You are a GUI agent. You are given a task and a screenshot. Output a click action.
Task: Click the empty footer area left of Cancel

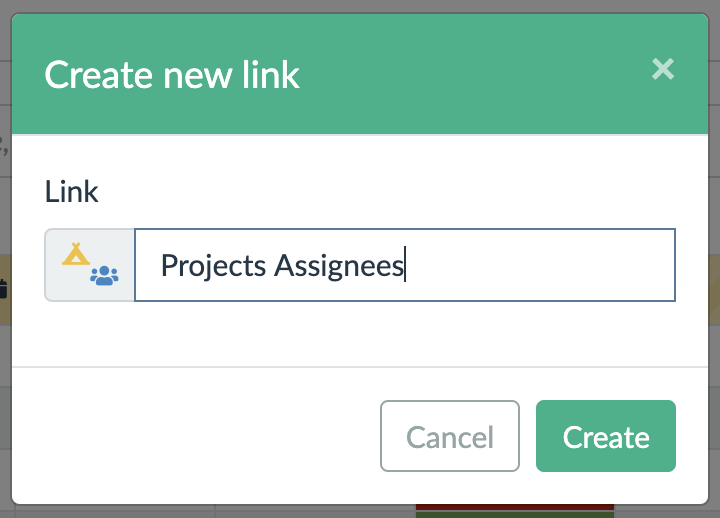coord(200,436)
